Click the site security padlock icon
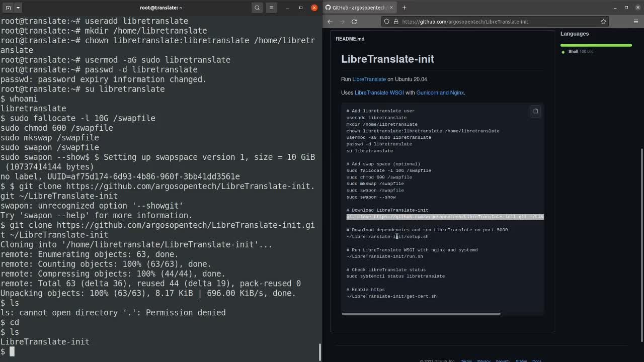644x362 pixels. (396, 22)
